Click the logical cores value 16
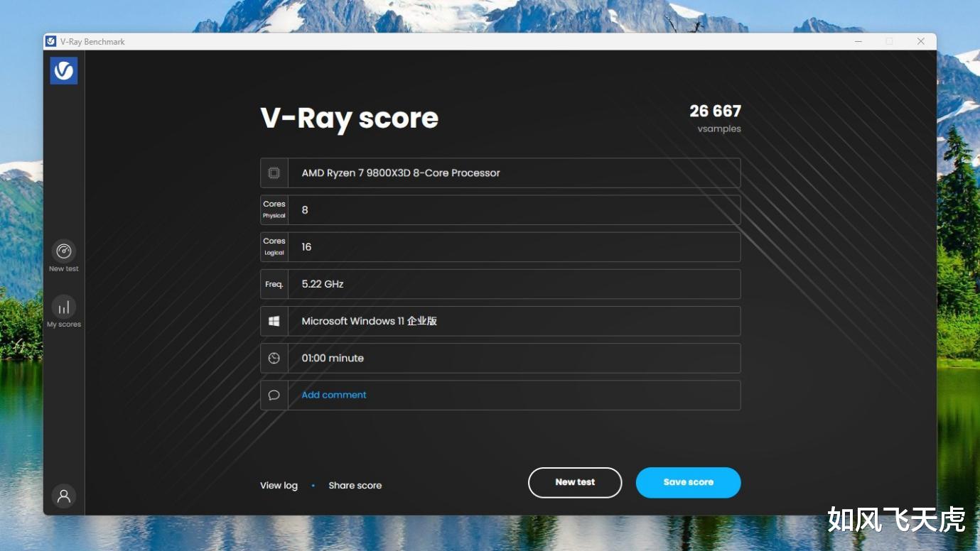Image resolution: width=980 pixels, height=551 pixels. [306, 247]
